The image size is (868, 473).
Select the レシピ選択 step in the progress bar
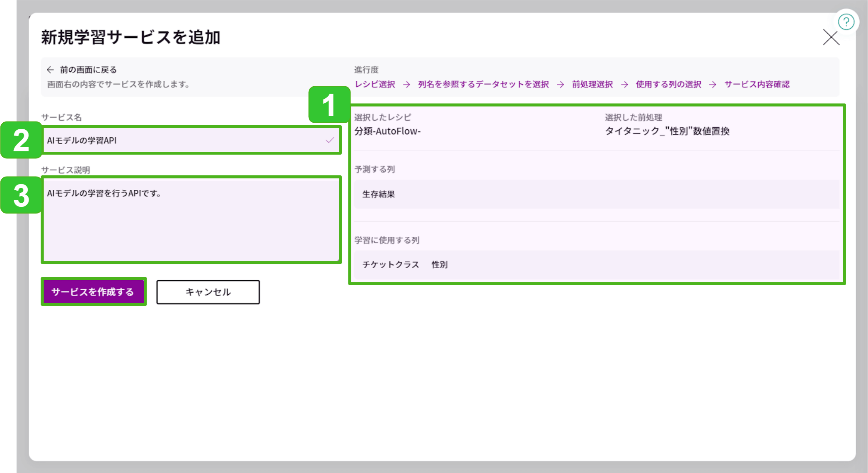coord(375,84)
